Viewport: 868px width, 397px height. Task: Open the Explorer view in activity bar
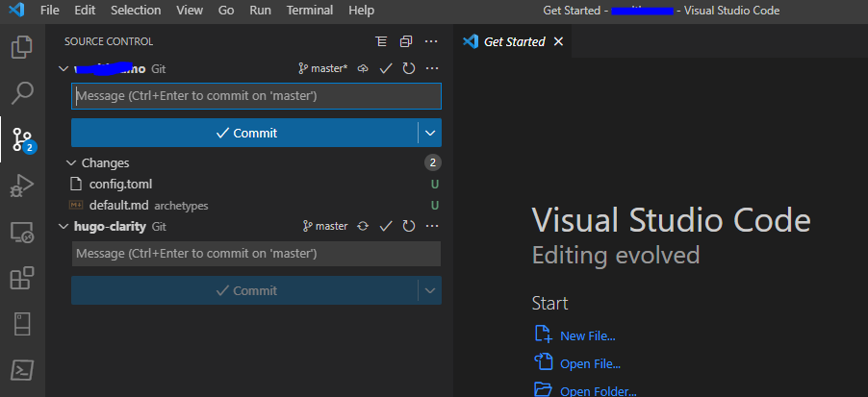[22, 46]
